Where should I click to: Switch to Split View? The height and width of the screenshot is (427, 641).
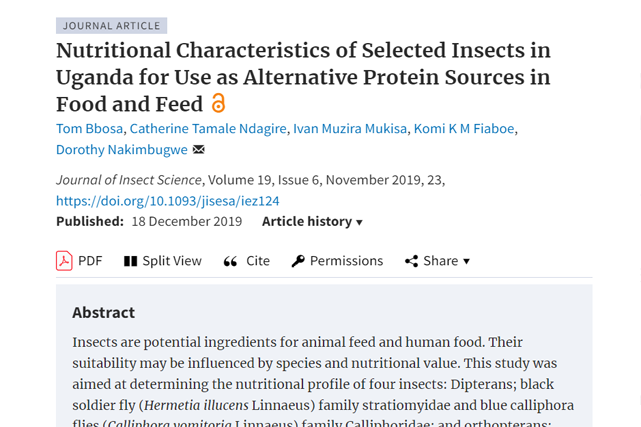172,261
